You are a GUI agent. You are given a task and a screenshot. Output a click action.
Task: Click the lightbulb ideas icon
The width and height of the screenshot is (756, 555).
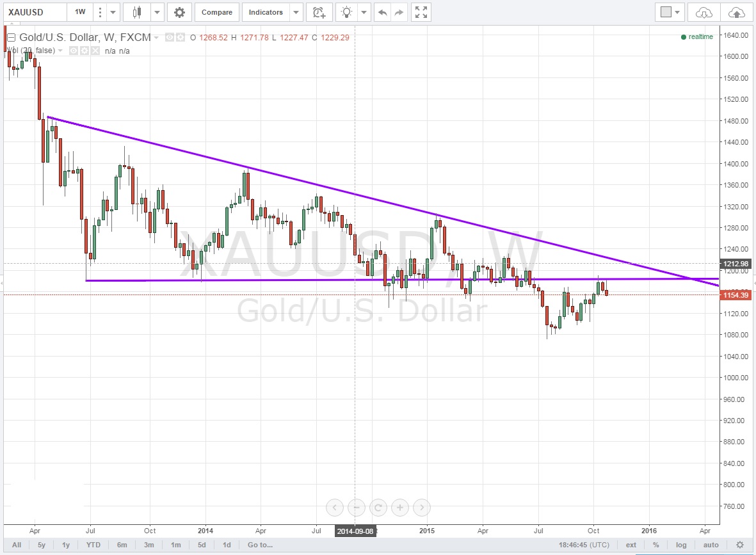pos(347,12)
